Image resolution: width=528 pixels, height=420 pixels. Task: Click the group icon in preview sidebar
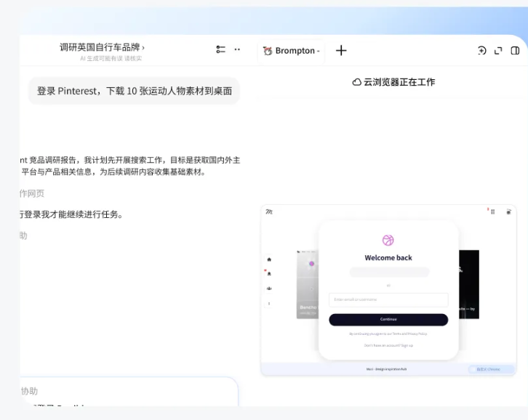[269, 288]
